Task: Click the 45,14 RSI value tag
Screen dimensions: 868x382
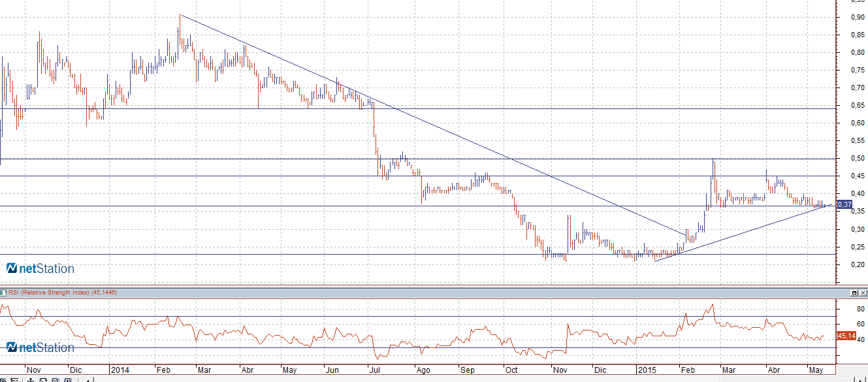Action: pyautogui.click(x=846, y=336)
